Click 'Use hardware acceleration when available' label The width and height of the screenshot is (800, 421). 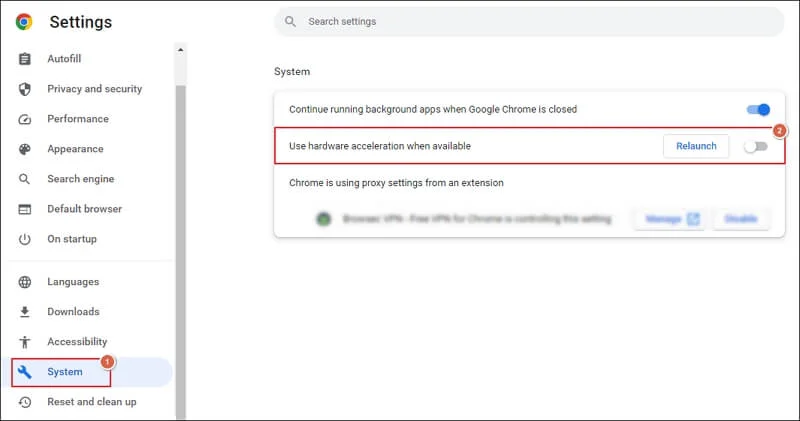click(380, 146)
